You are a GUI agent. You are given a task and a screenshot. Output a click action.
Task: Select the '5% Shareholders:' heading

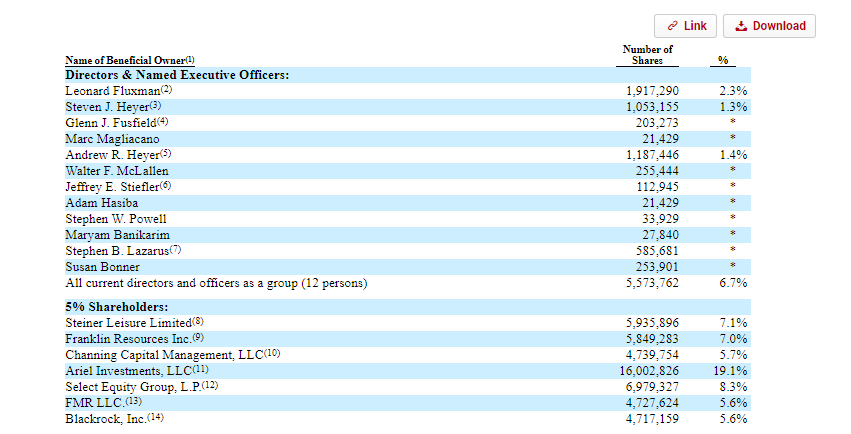[117, 307]
